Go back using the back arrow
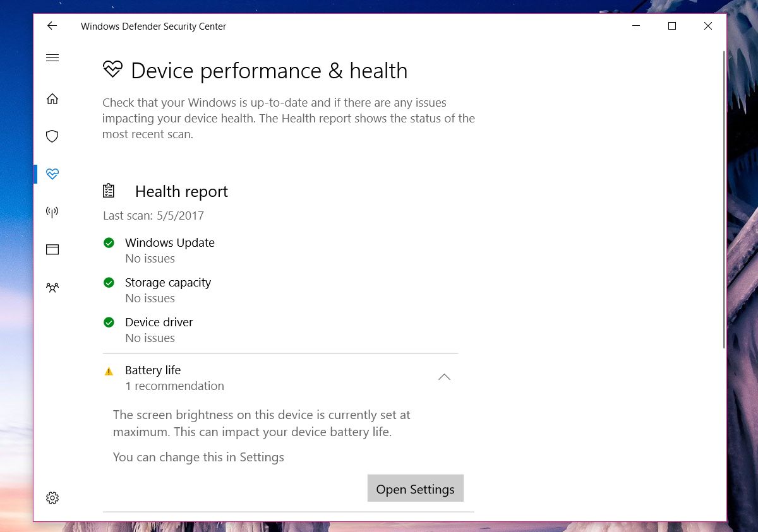 [x=52, y=26]
